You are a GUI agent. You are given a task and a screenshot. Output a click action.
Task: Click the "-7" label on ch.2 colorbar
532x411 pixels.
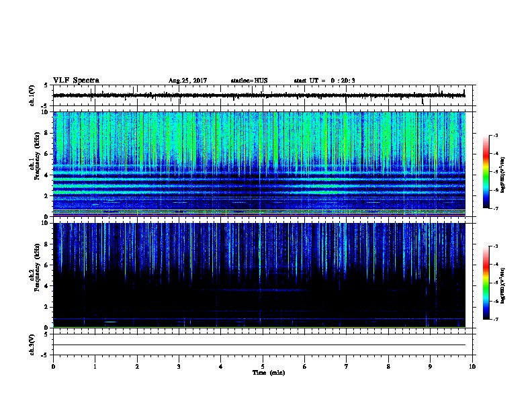pyautogui.click(x=495, y=320)
